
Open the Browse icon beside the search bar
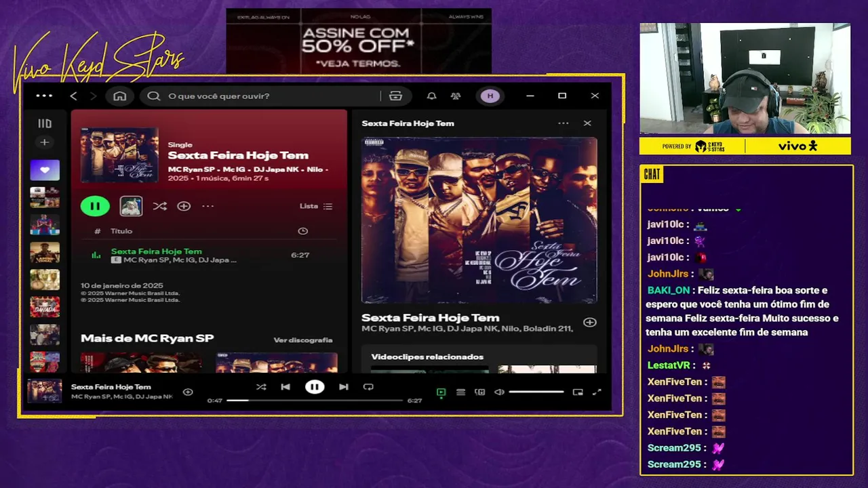(x=396, y=96)
